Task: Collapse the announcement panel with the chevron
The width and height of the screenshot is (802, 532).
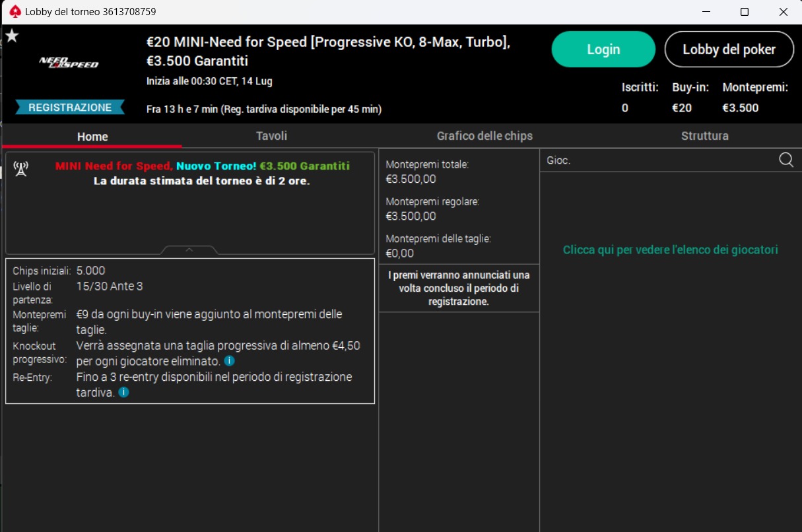Action: 189,249
